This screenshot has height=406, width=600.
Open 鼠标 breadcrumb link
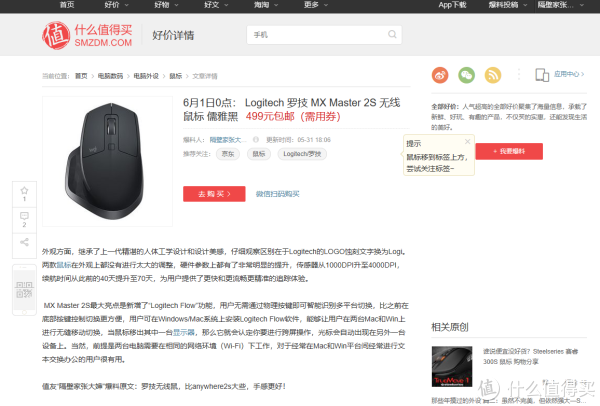coord(176,76)
